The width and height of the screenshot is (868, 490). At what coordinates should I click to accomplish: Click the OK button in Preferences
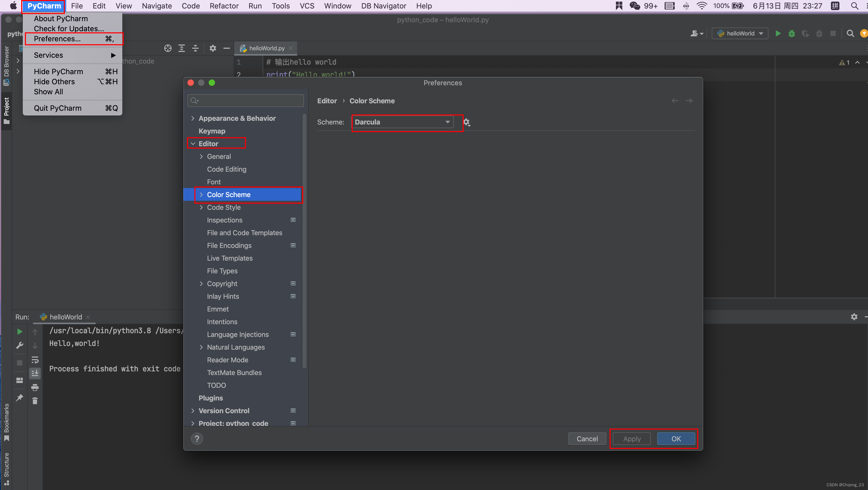point(676,439)
